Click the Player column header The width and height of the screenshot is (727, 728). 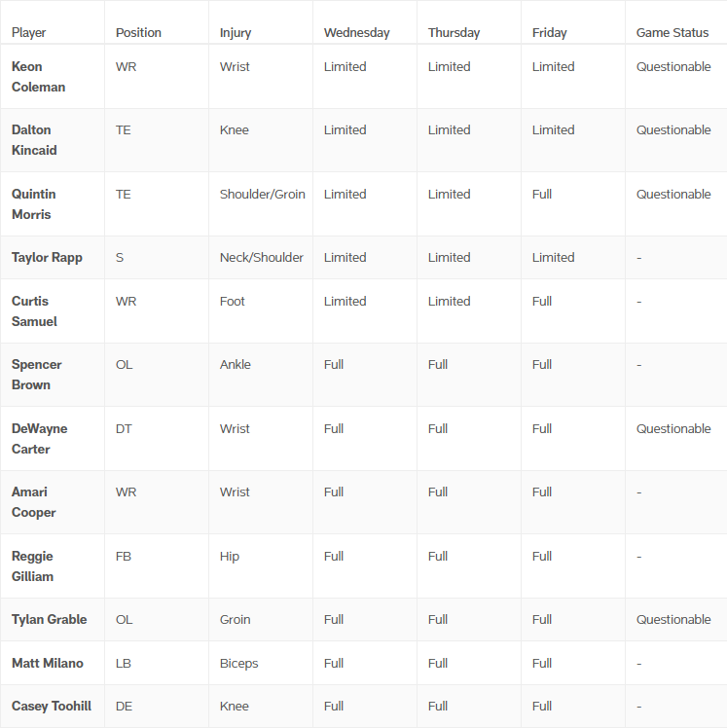coord(29,33)
